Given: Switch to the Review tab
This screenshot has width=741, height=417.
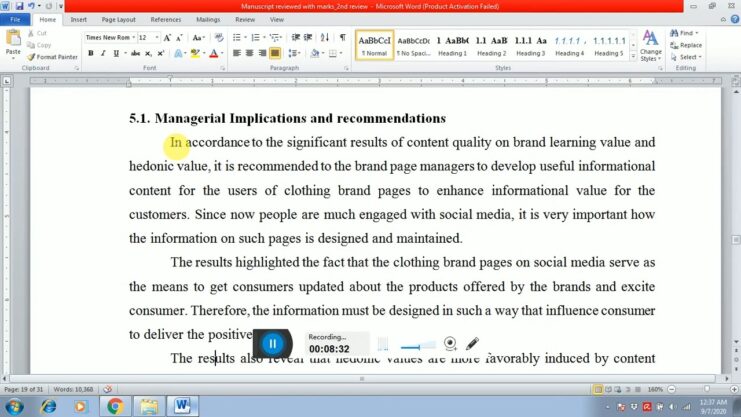Looking at the screenshot, I should pyautogui.click(x=245, y=19).
